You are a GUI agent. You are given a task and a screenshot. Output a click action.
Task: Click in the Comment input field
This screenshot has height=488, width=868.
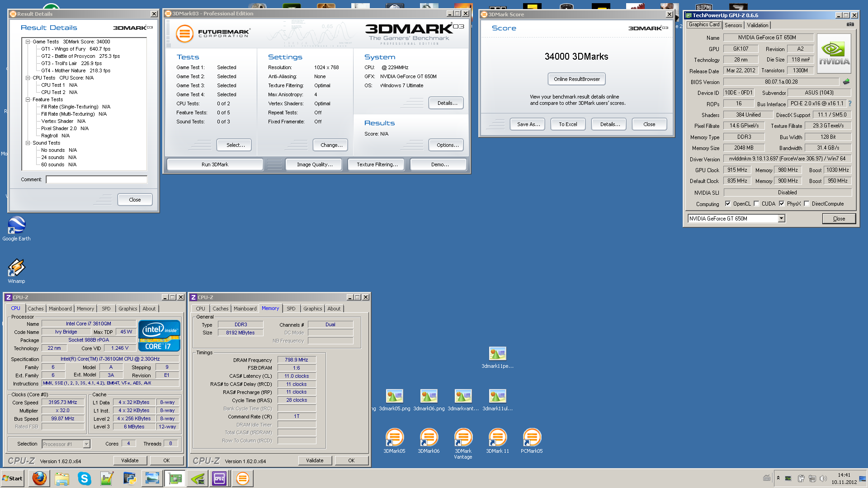[x=97, y=179]
